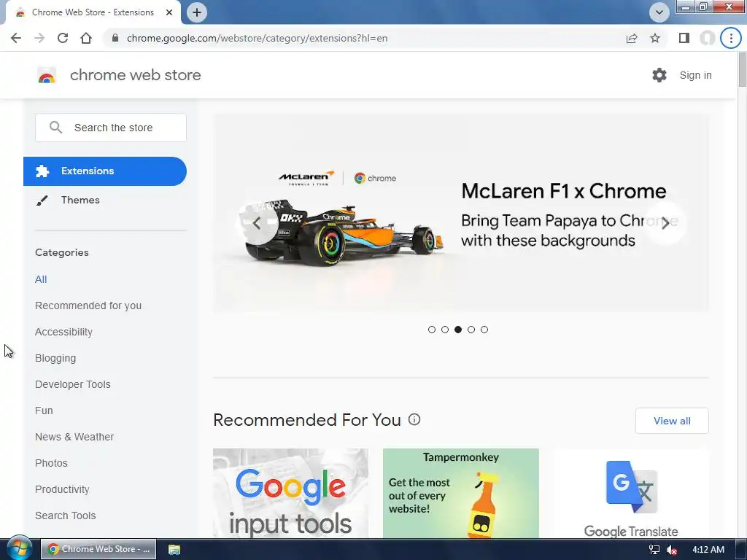Browse the Productivity category
Image resolution: width=747 pixels, height=560 pixels.
point(63,489)
